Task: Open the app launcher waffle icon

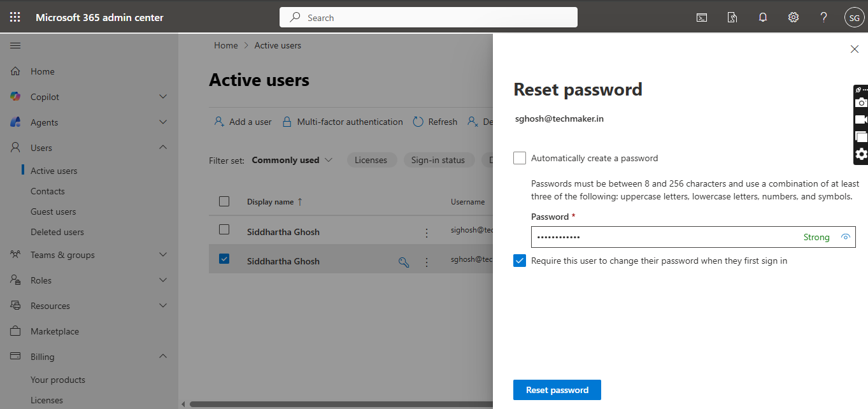Action: 15,17
